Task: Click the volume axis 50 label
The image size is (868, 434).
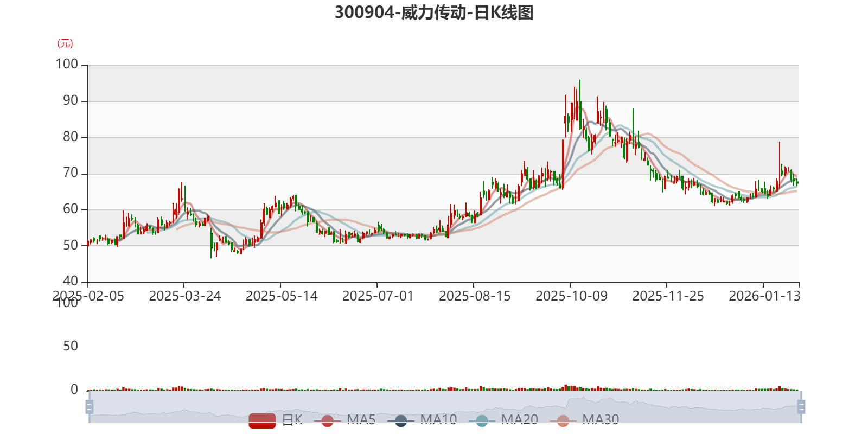Action: click(x=71, y=346)
